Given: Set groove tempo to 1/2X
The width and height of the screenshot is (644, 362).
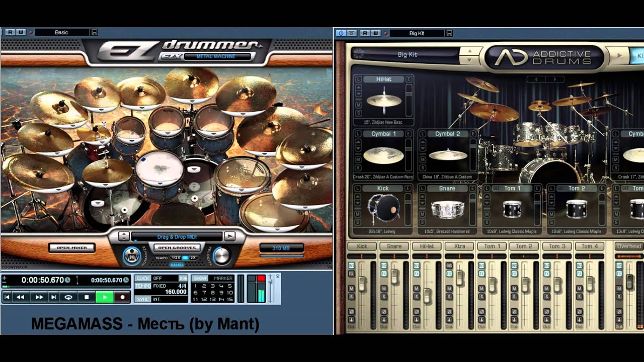Looking at the screenshot, I should (x=176, y=258).
